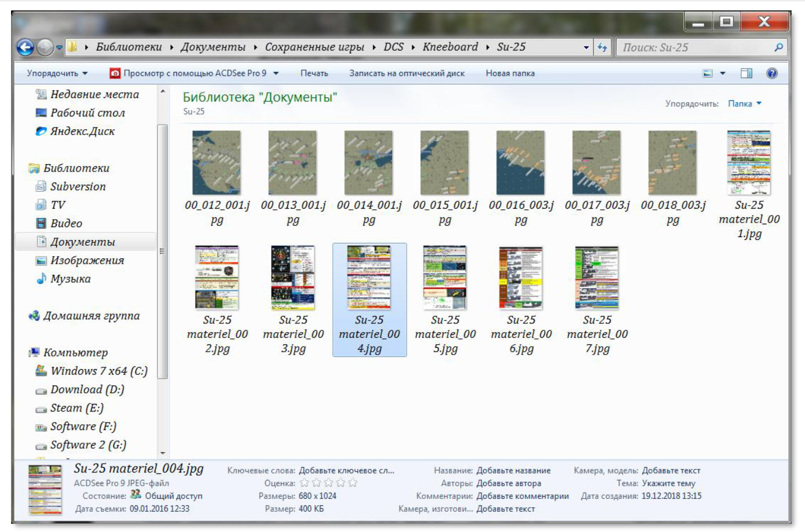Click the Back navigation arrow button
Viewport: 805px width, 532px height.
pos(25,48)
